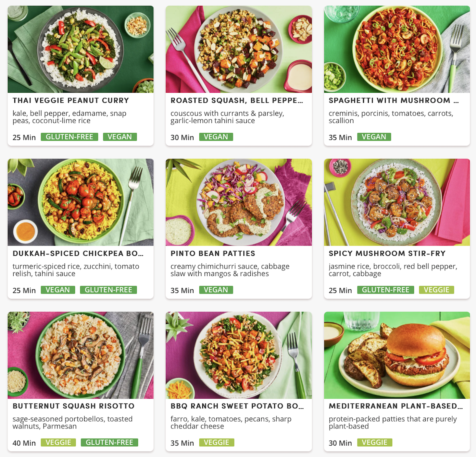Click the Thai Veggie Peanut Curry title
Screen dimensions: 476x457
71,101
